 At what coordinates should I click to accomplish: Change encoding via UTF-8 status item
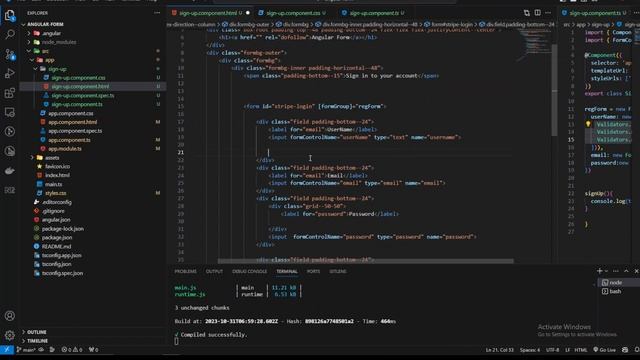pos(552,350)
